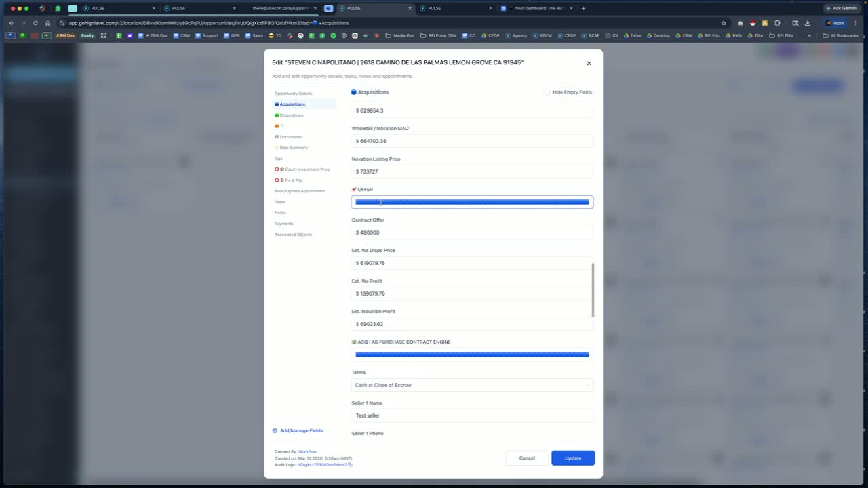
Task: Open the All Bookmarks folder
Action: (840, 35)
